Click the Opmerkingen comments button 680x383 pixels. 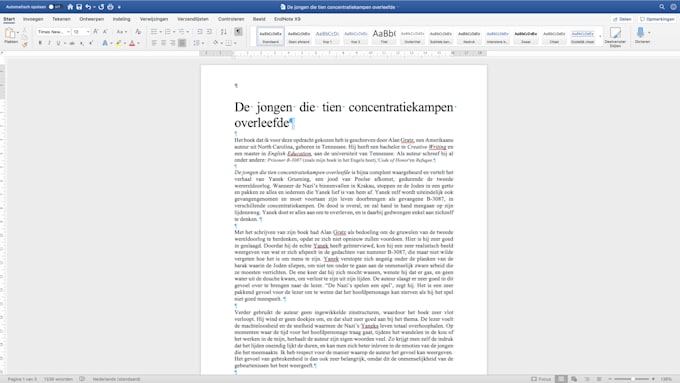click(657, 19)
